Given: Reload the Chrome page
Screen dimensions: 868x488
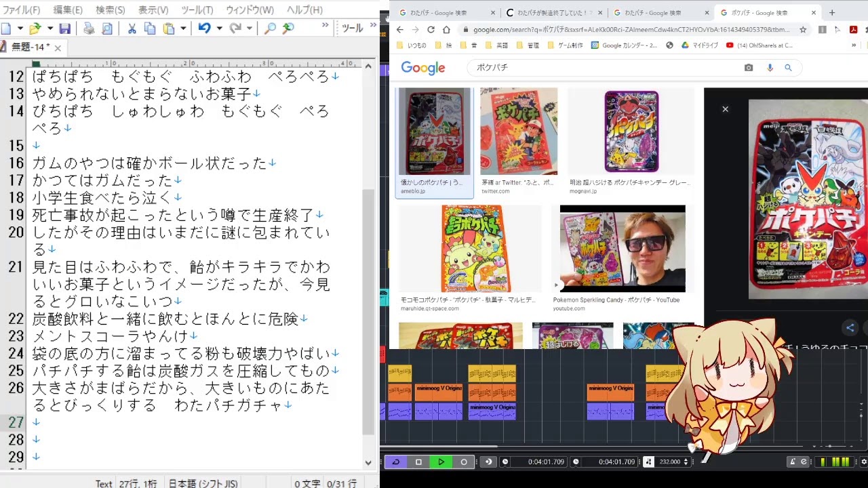Looking at the screenshot, I should click(x=431, y=30).
